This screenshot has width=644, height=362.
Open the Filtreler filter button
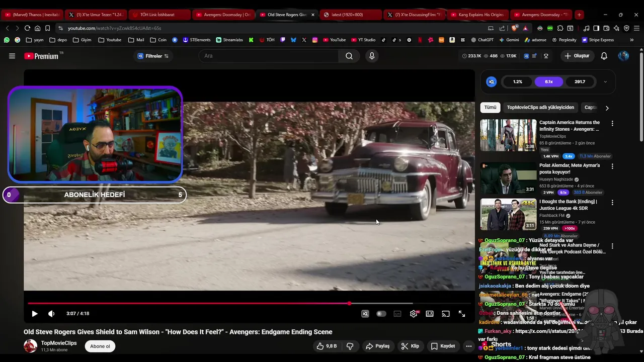click(153, 56)
